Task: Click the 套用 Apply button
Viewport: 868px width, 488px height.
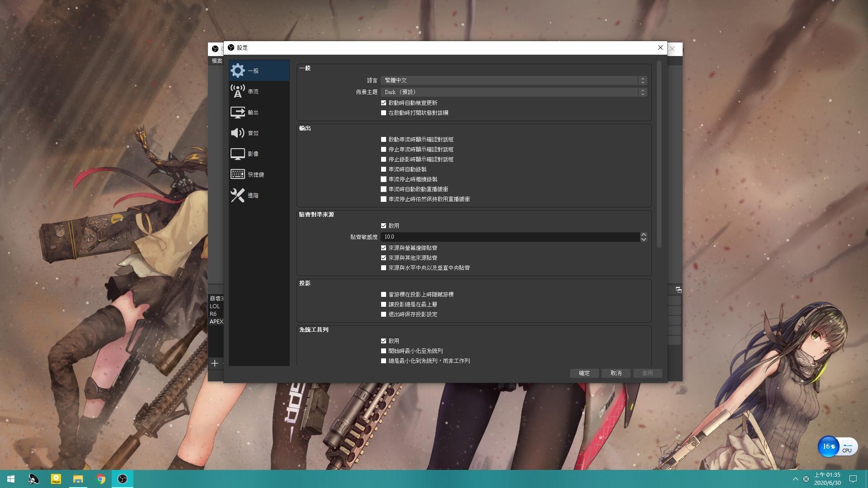Action: click(647, 373)
